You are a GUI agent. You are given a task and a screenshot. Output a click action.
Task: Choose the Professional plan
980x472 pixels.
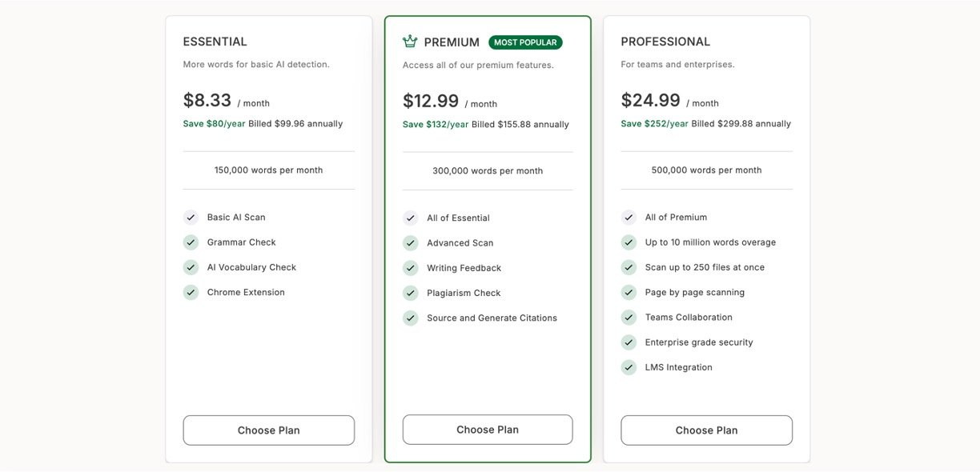pyautogui.click(x=706, y=430)
